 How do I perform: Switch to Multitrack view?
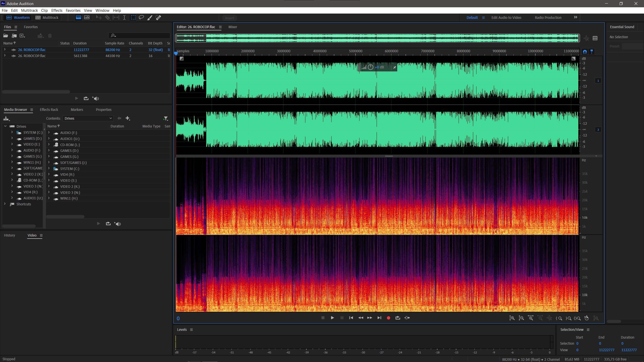point(47,18)
